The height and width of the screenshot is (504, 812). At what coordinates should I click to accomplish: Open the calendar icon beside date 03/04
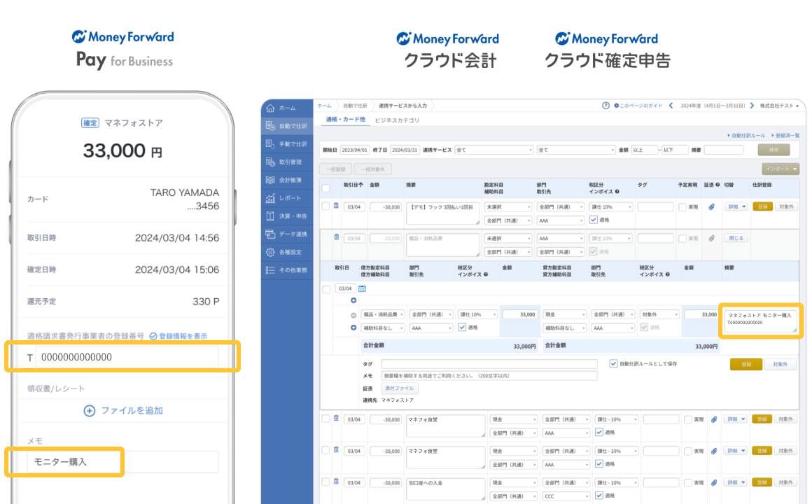click(362, 288)
